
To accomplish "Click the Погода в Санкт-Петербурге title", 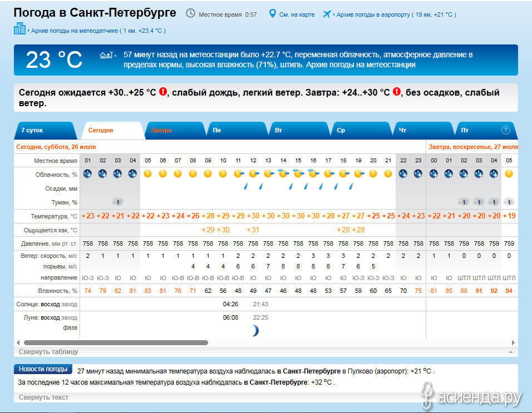I will (95, 13).
